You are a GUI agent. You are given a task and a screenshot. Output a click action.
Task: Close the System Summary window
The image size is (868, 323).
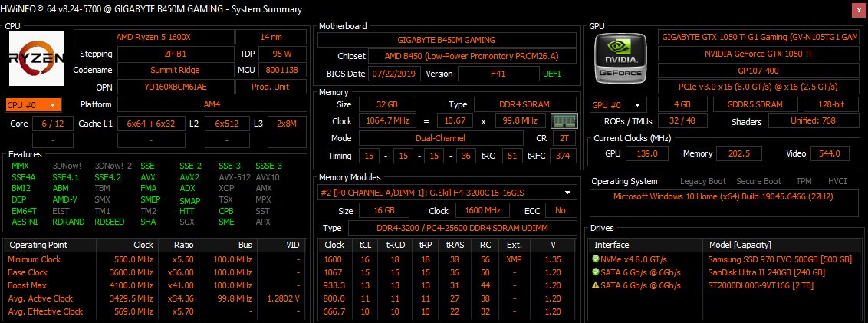[x=860, y=9]
